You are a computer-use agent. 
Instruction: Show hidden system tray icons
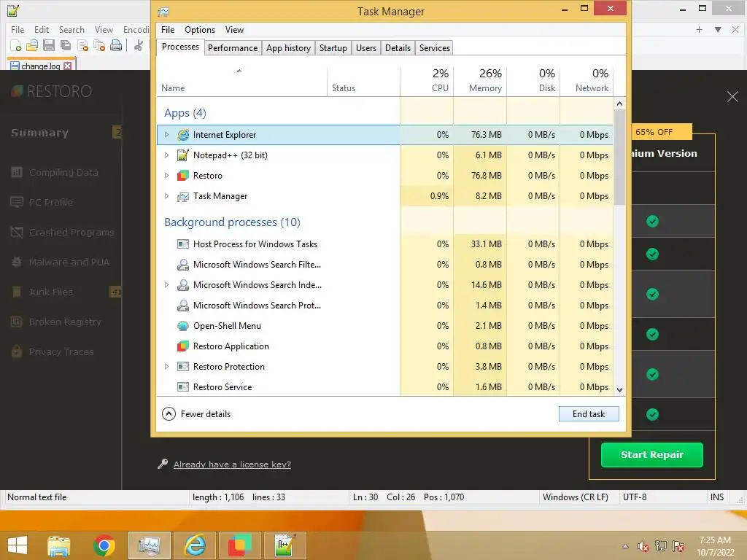click(625, 546)
